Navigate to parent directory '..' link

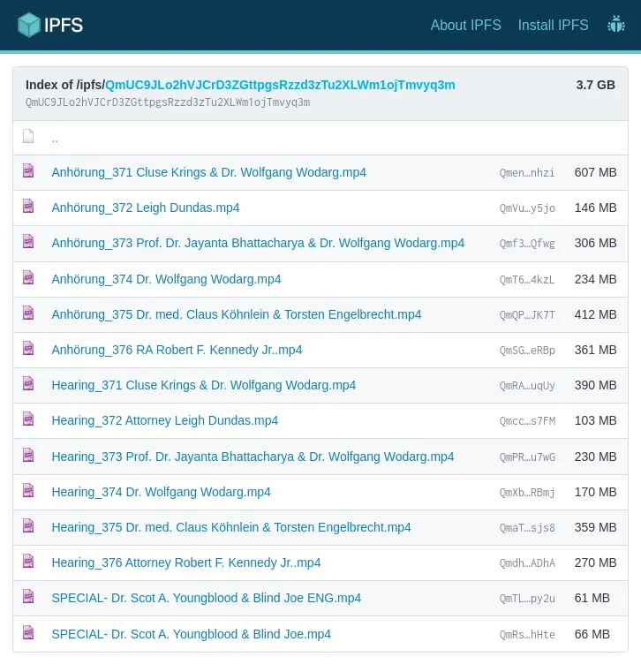(x=55, y=140)
